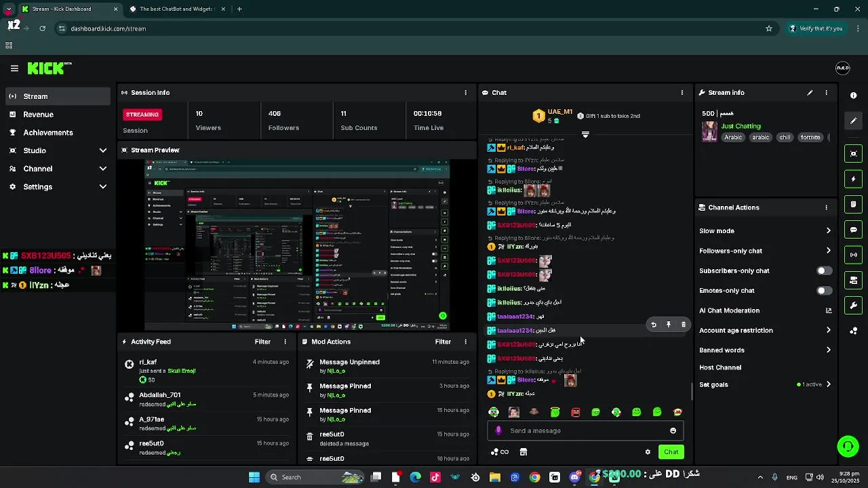Toggle the stream preview capture icon in the right toolbar
This screenshot has width=868, height=488.
coord(854,154)
